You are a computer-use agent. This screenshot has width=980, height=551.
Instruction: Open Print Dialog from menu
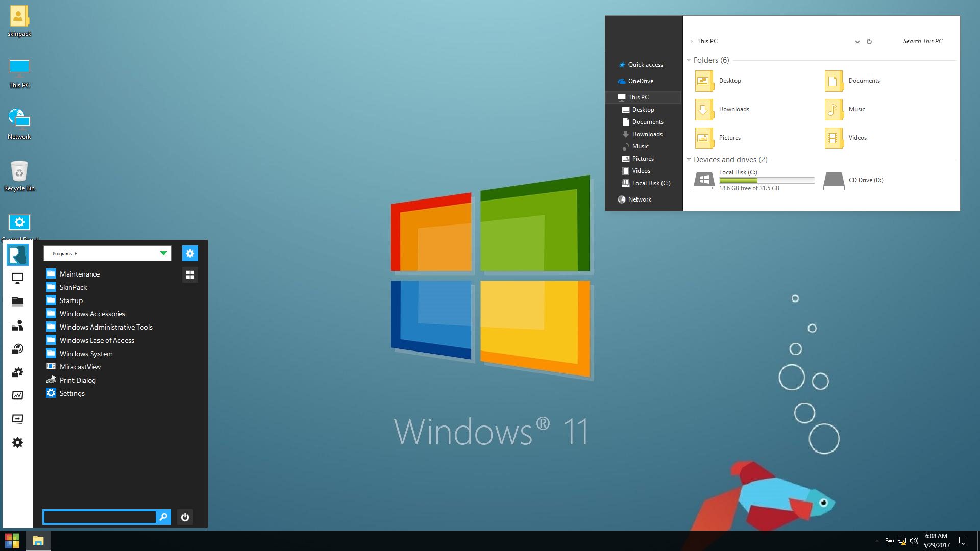point(78,380)
